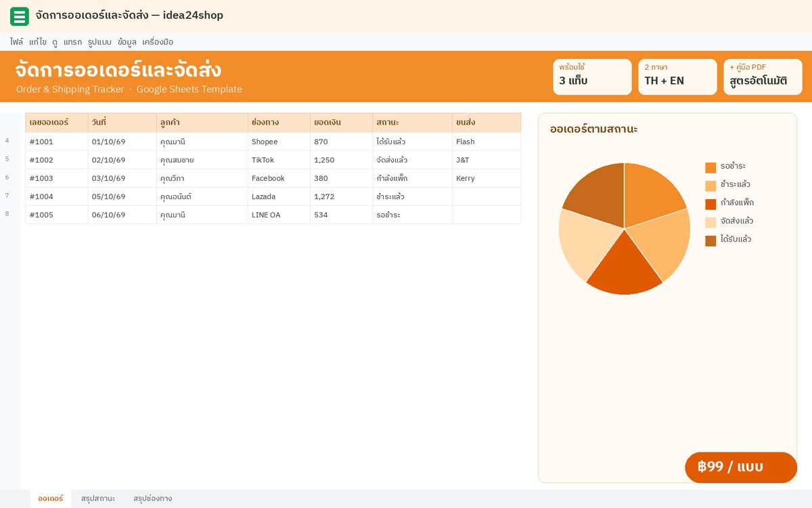Click the status cell กำลังแพ็ก
This screenshot has width=812, height=508.
click(412, 178)
